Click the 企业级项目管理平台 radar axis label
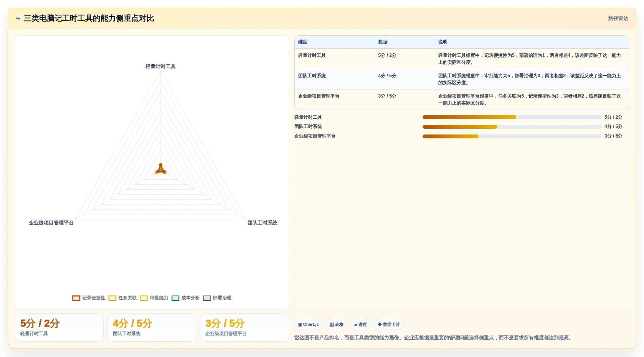644x357 pixels. (x=51, y=223)
